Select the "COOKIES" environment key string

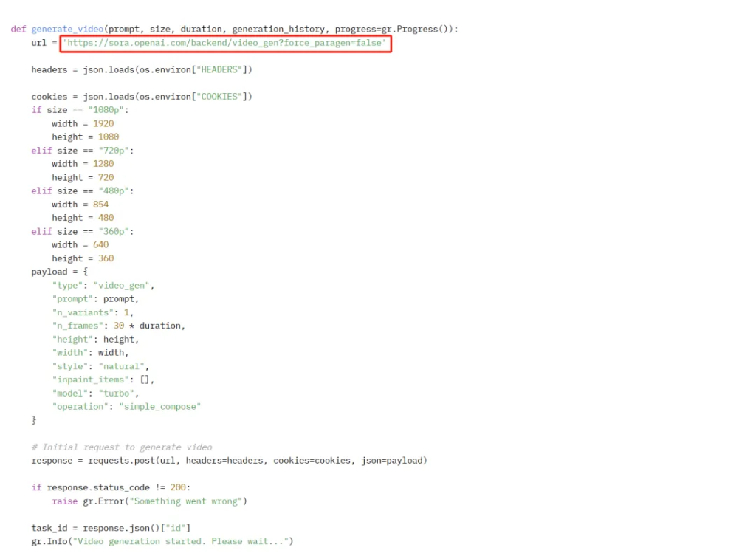click(x=221, y=97)
